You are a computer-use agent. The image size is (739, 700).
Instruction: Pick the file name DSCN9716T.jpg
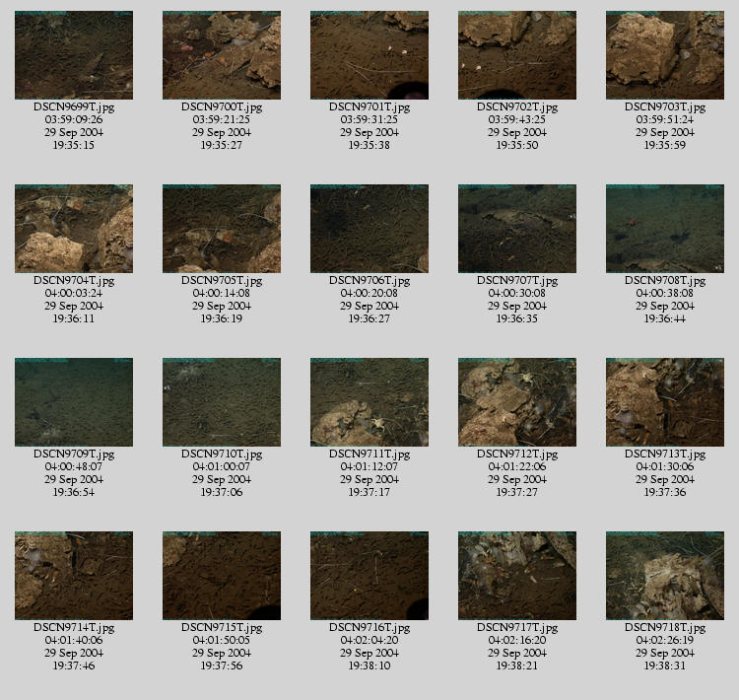point(369,628)
